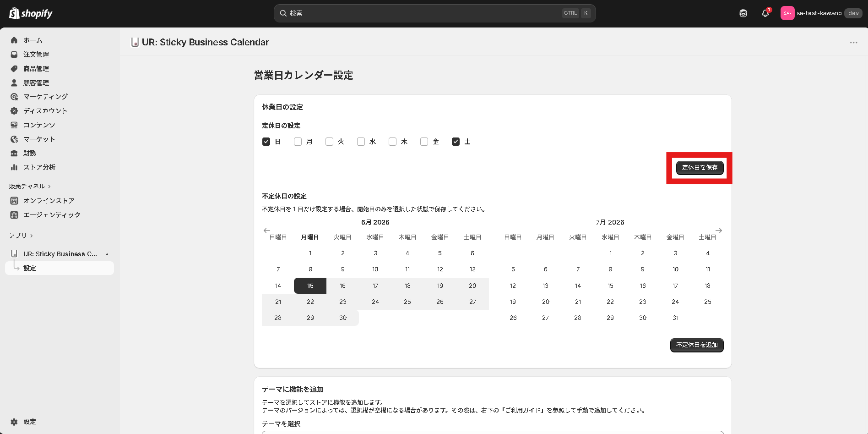Open ストア分析 analytics bar icon
Screen dimensions: 868x434
pyautogui.click(x=14, y=167)
